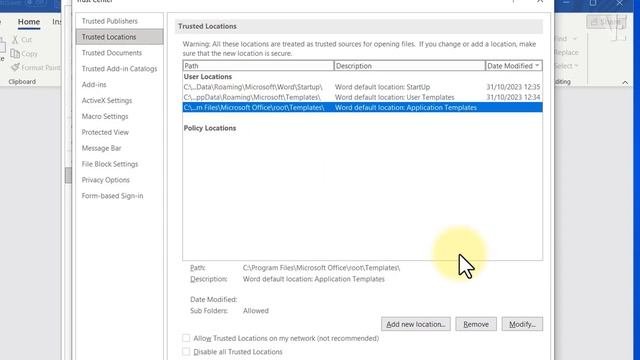Viewport: 640px width, 360px height.
Task: Enable Allow Trusted Locations on my network
Action: click(x=186, y=338)
